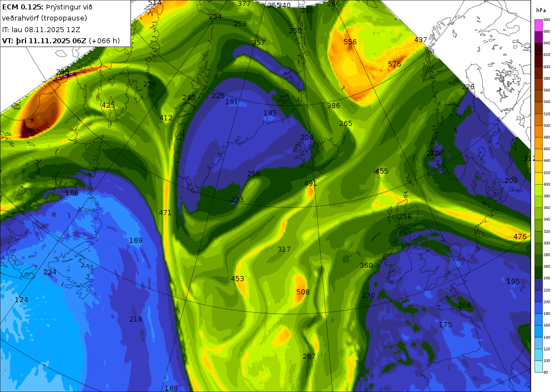Click the map value '209'
This screenshot has height=392, width=555.
click(x=511, y=181)
